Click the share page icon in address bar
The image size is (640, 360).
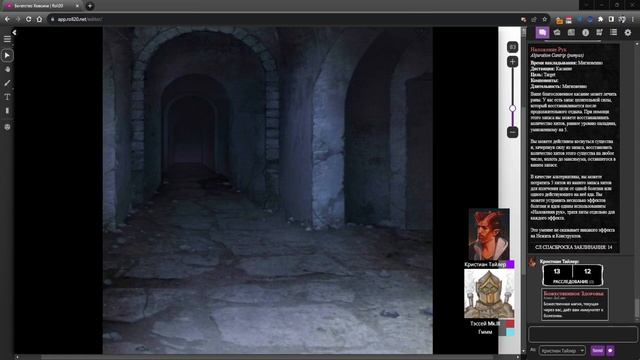(x=534, y=19)
